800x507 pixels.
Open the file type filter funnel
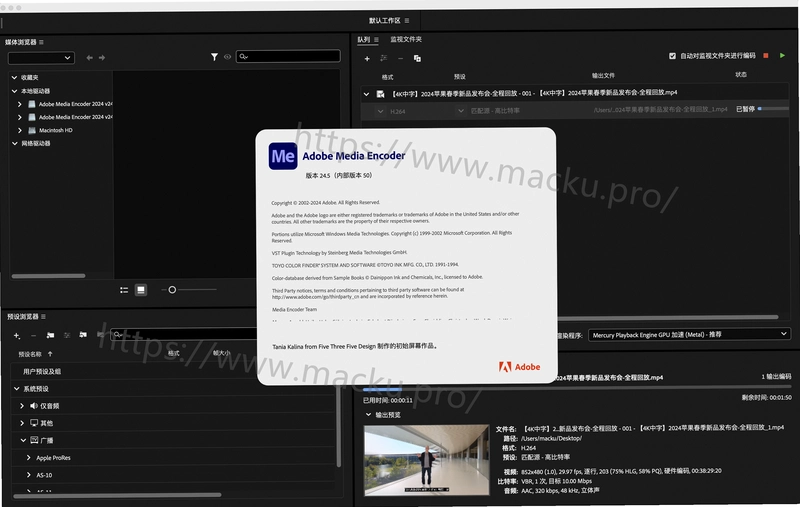click(214, 57)
